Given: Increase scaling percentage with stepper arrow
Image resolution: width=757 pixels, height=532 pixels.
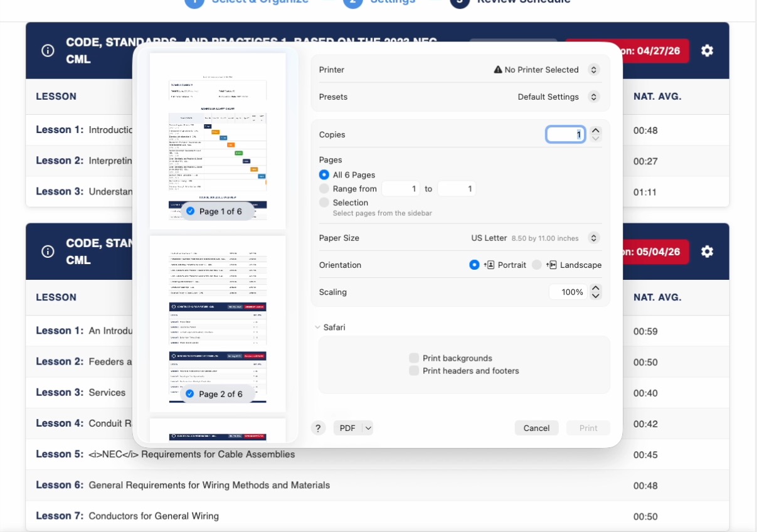Looking at the screenshot, I should pos(596,289).
